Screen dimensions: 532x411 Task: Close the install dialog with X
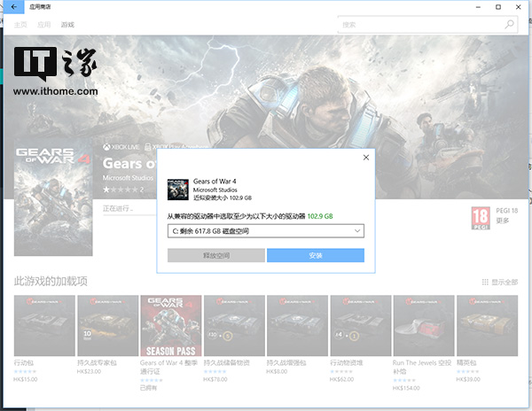pos(366,157)
